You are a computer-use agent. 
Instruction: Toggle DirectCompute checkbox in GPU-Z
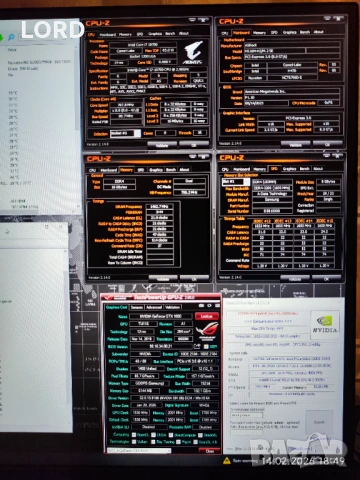coord(171,435)
